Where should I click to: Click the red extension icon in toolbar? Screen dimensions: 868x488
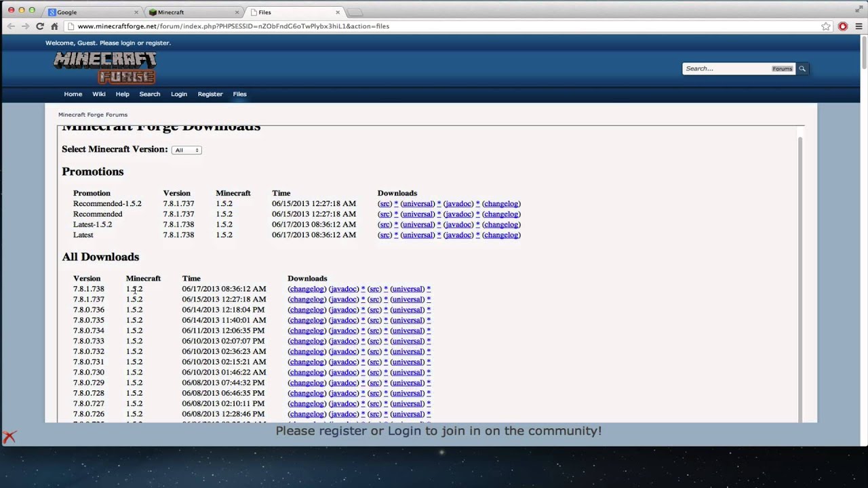tap(843, 26)
